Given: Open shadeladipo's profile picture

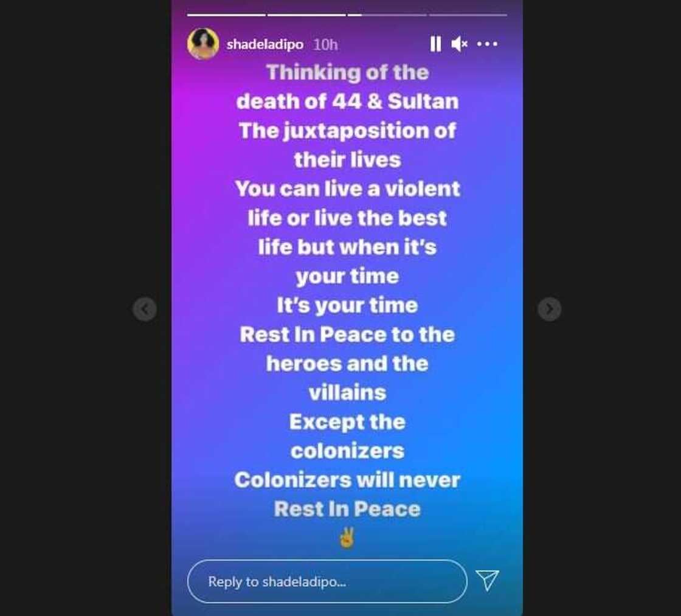Looking at the screenshot, I should [203, 43].
